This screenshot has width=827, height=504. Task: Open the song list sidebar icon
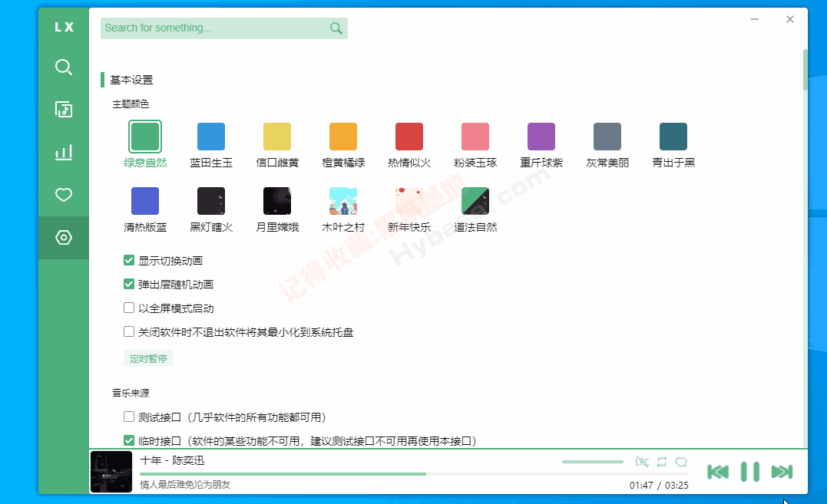pos(63,110)
